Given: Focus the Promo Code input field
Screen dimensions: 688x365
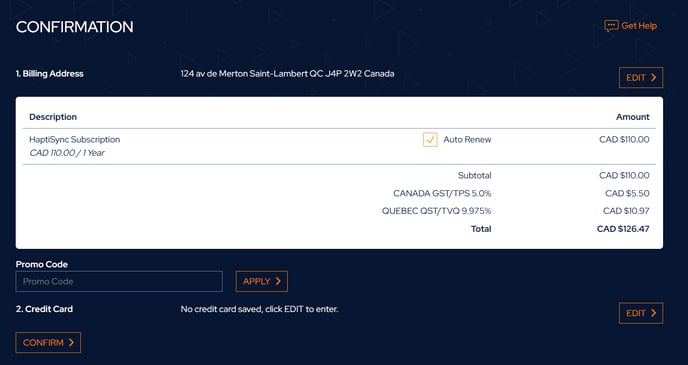Looking at the screenshot, I should click(119, 281).
